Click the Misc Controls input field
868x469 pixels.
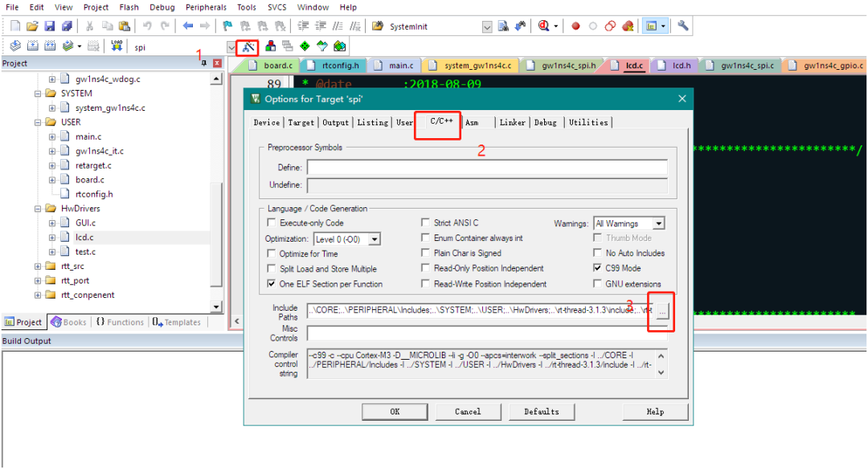pos(487,333)
